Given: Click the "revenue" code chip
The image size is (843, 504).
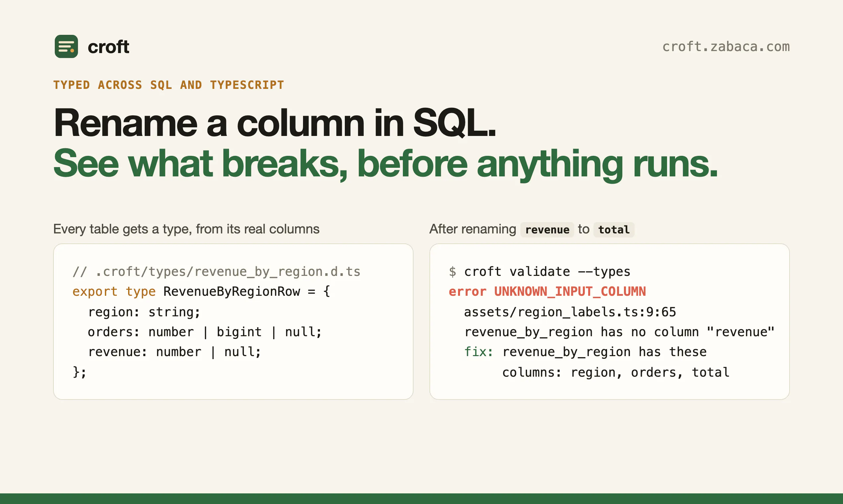Looking at the screenshot, I should click(x=547, y=229).
